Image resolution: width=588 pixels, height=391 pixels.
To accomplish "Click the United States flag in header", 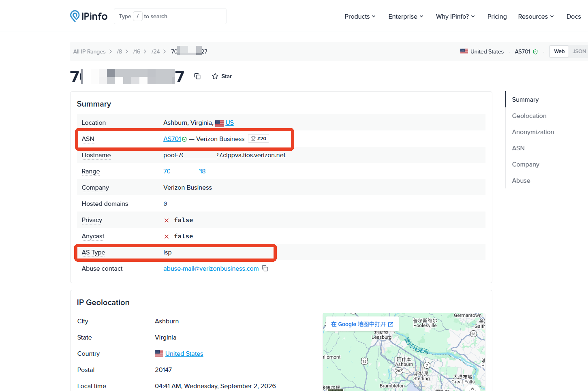I will 464,51.
